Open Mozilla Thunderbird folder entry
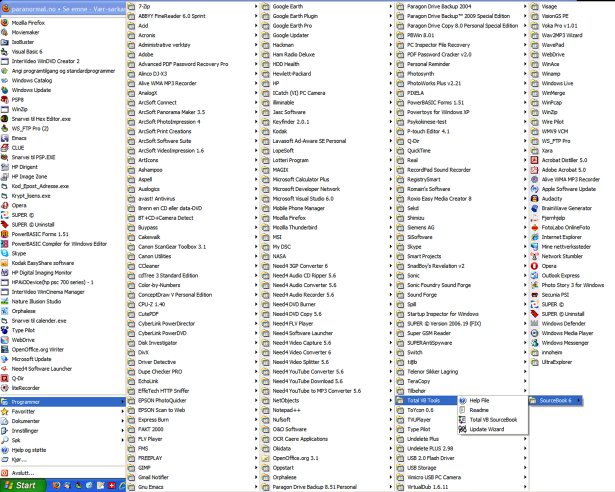 (327, 228)
